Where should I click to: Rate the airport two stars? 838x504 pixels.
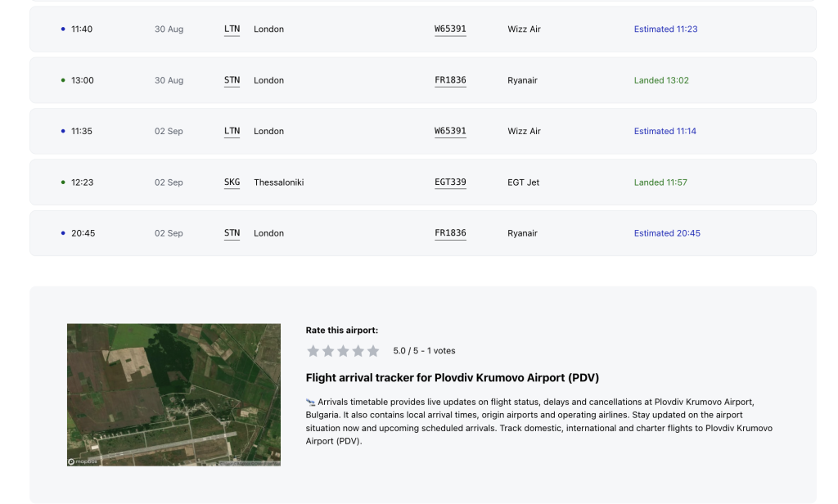tap(328, 351)
